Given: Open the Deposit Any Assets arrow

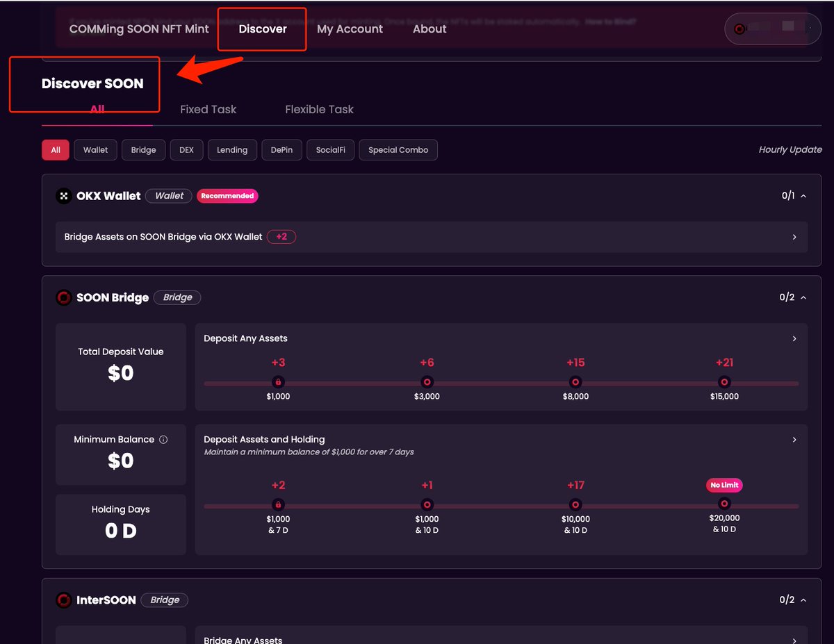Looking at the screenshot, I should pyautogui.click(x=794, y=338).
